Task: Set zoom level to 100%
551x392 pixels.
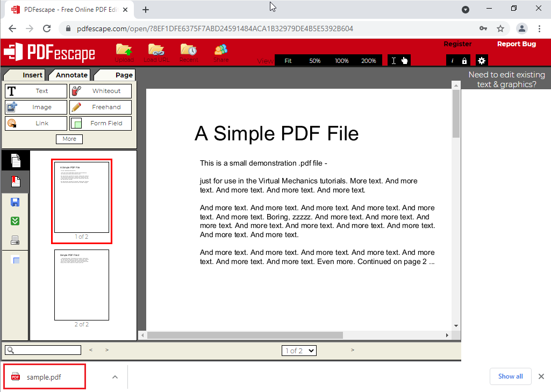Action: click(x=342, y=61)
